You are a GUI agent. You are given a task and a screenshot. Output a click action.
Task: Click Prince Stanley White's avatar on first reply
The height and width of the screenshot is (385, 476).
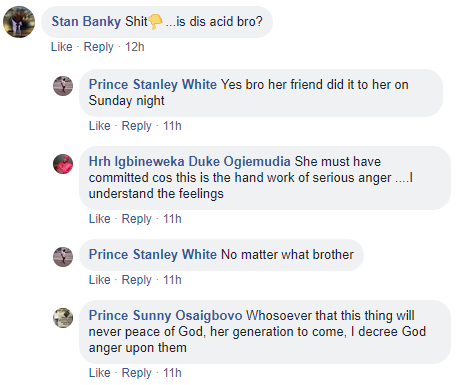63,86
